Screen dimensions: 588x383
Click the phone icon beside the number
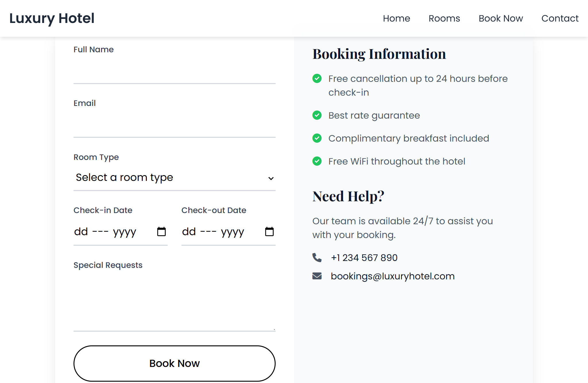pyautogui.click(x=317, y=258)
